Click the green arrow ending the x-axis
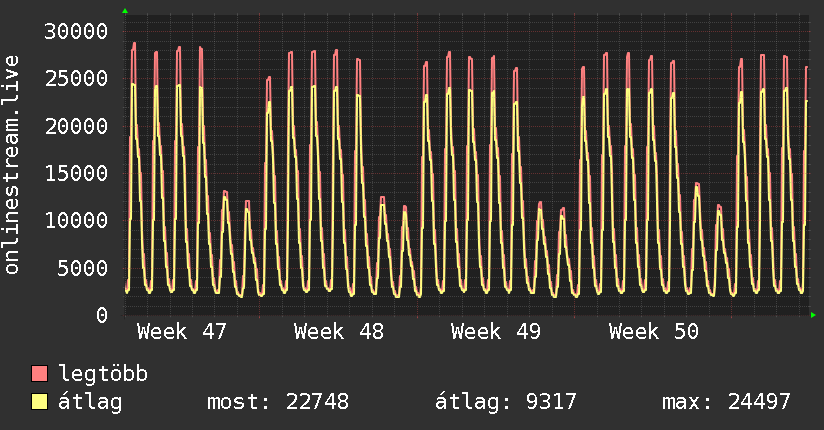This screenshot has height=430, width=824. pyautogui.click(x=814, y=315)
